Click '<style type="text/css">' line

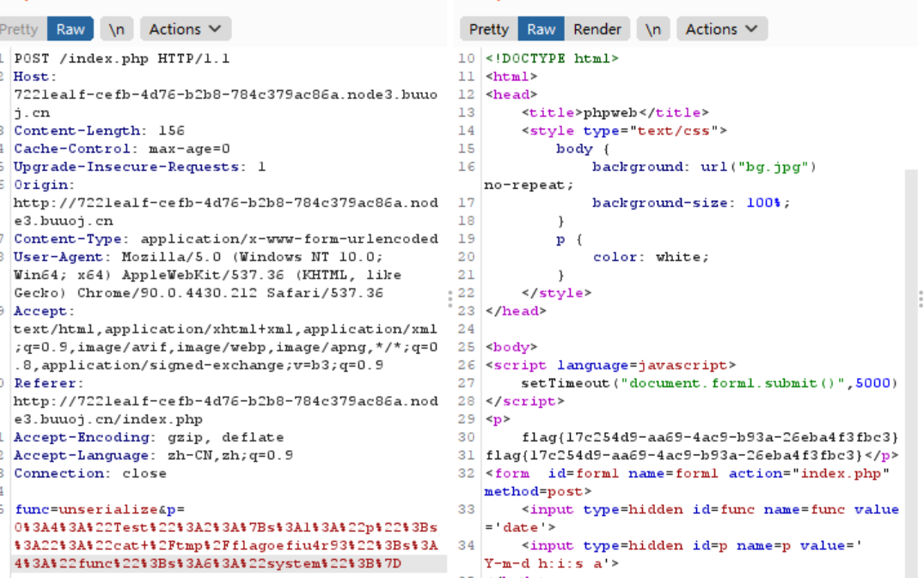(624, 131)
